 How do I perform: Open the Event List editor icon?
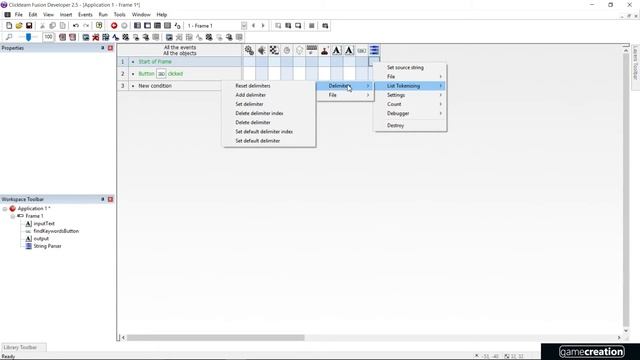pyautogui.click(x=167, y=25)
